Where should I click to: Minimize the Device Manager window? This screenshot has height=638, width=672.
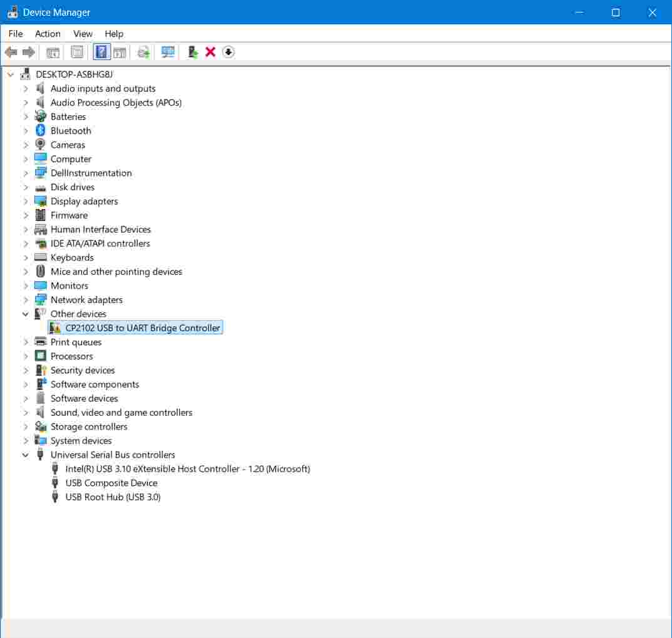coord(579,13)
